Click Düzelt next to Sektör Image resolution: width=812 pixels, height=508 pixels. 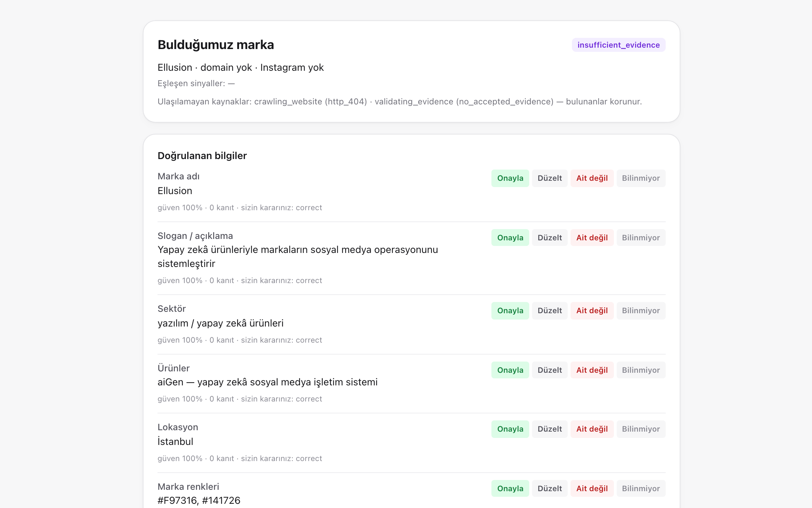tap(549, 311)
